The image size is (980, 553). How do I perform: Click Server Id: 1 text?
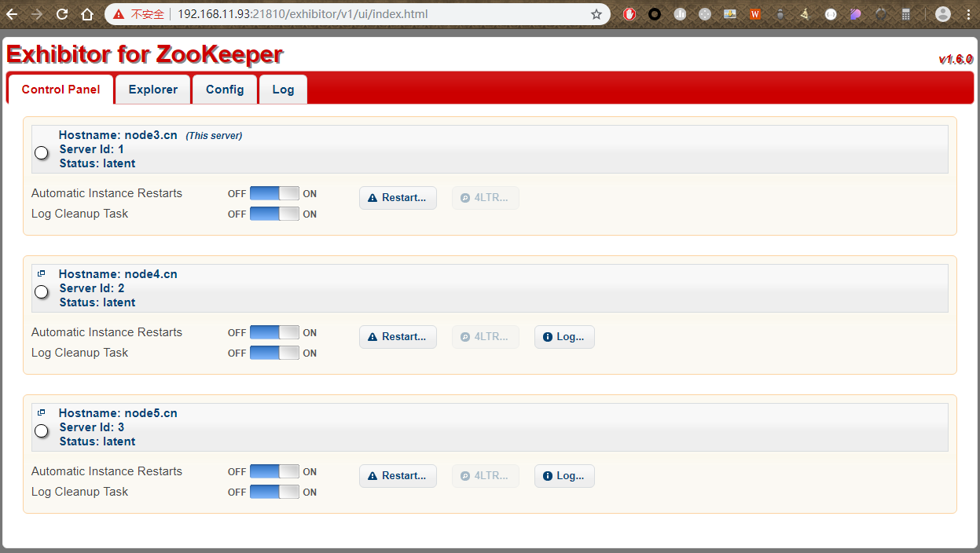click(91, 149)
